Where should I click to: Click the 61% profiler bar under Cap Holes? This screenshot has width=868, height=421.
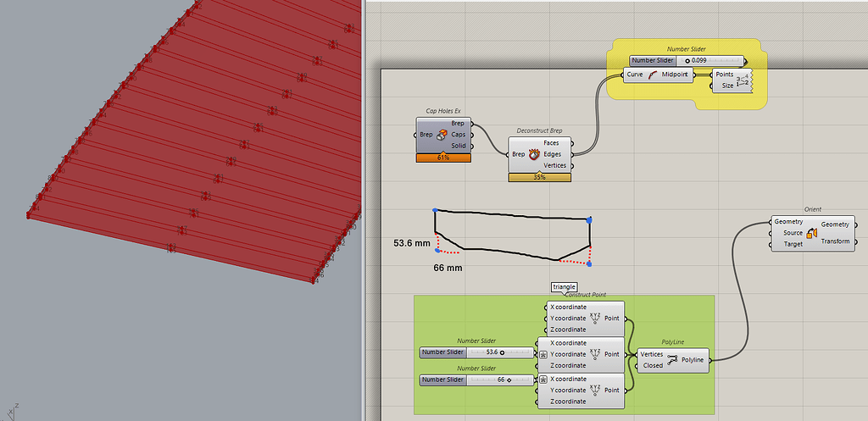[x=442, y=158]
